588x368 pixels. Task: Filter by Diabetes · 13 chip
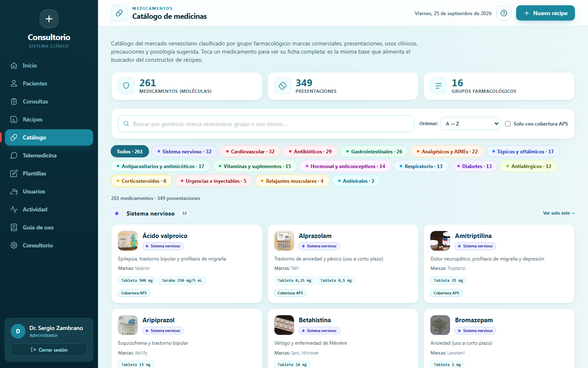[x=474, y=166]
